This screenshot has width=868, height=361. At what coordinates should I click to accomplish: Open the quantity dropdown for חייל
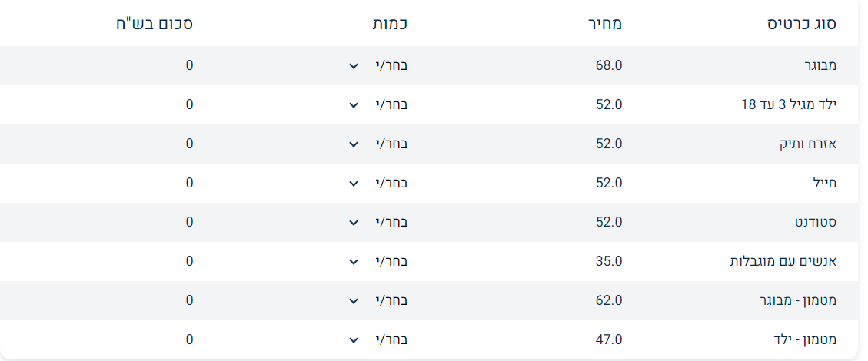(377, 183)
